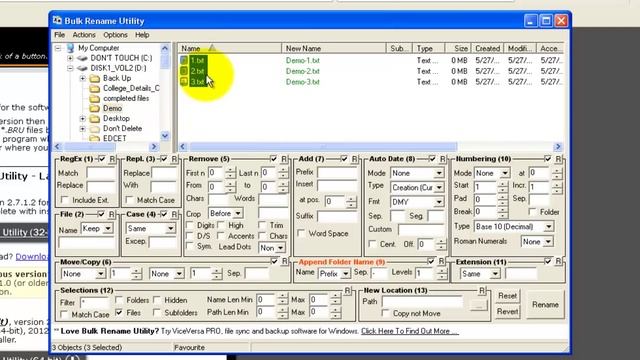Image resolution: width=640 pixels, height=360 pixels.
Task: Click the Rename button
Action: (545, 305)
